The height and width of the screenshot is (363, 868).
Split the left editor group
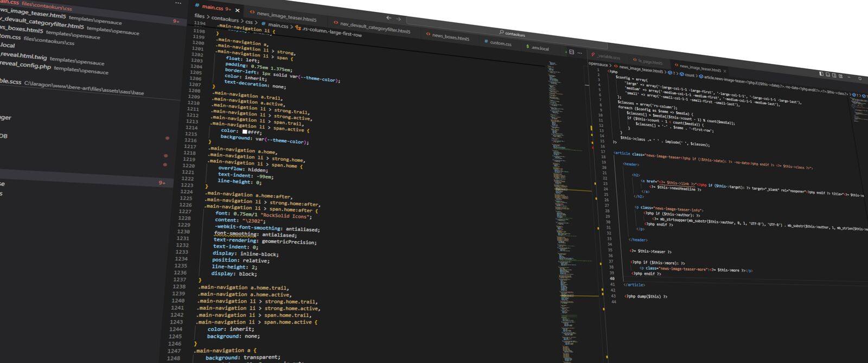[571, 52]
